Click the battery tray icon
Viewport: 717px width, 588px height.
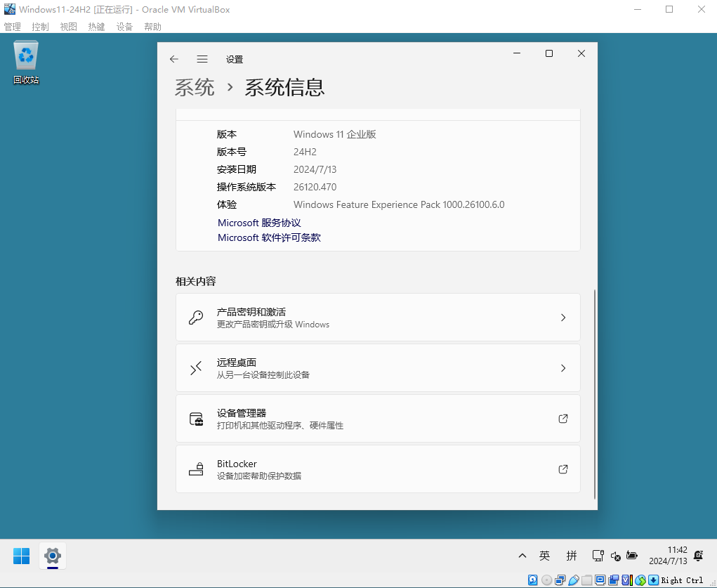click(x=632, y=556)
